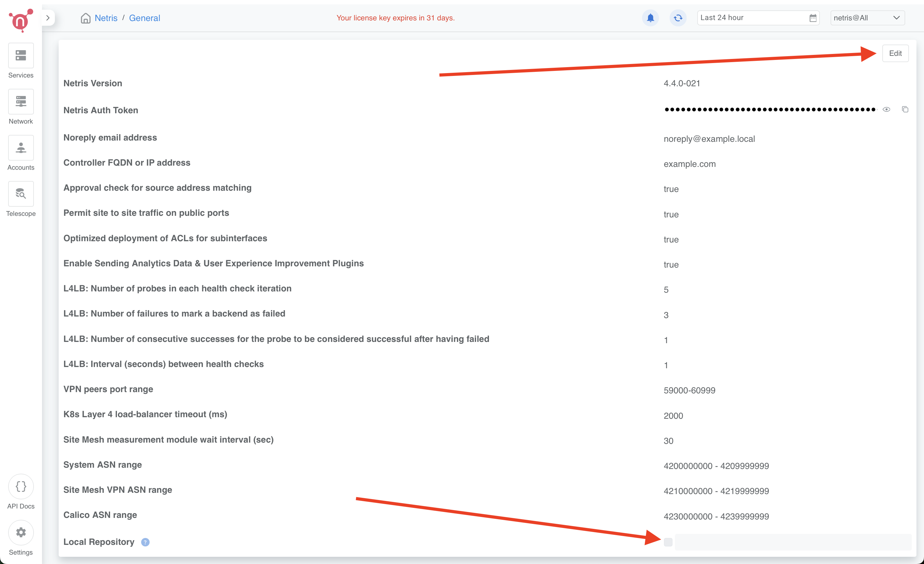Open the General breadcrumb page
This screenshot has height=564, width=924.
coord(145,18)
